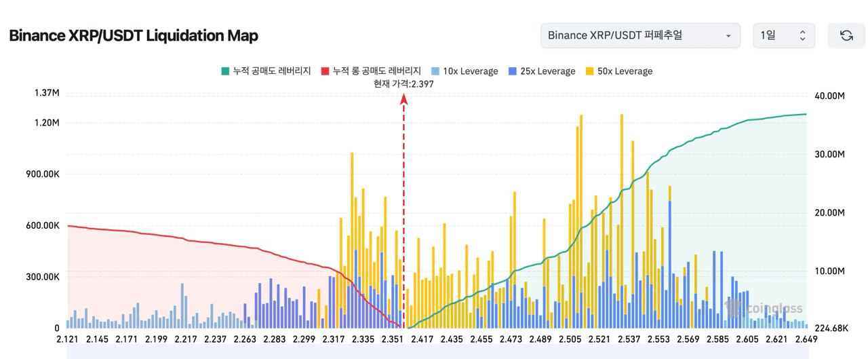Screen dimensions: 868x359
Task: Toggle the 50x Leverage legend series
Action: [x=618, y=71]
